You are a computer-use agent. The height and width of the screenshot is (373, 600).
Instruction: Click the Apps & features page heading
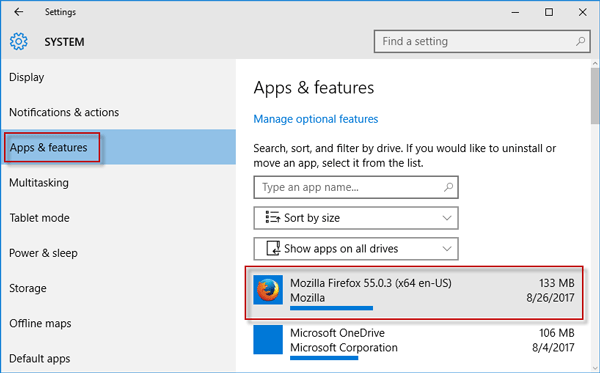pyautogui.click(x=314, y=88)
